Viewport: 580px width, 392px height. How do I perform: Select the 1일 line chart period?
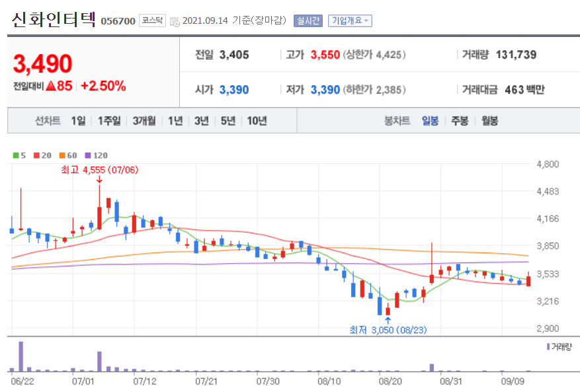78,120
